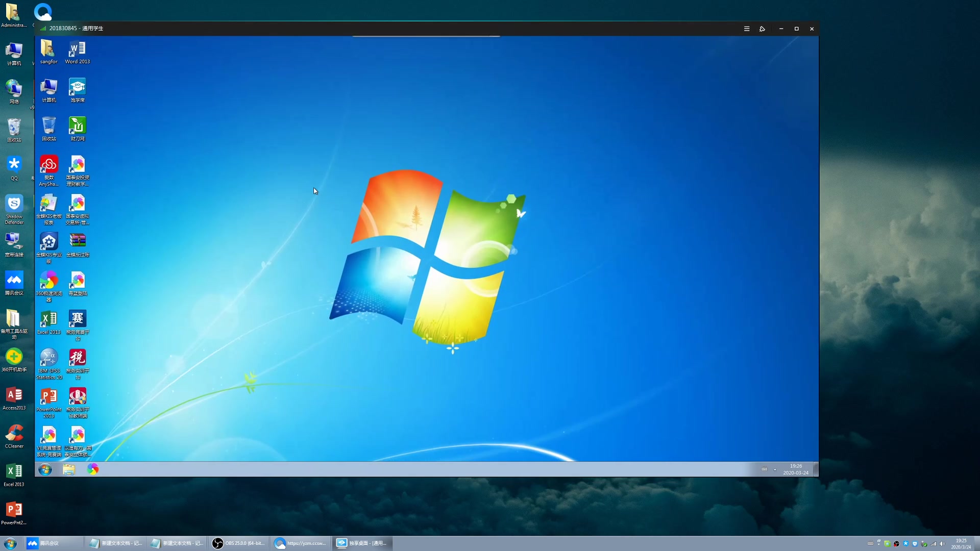The image size is (980, 551).
Task: Click the pin icon in remote window title bar
Action: coord(762,29)
